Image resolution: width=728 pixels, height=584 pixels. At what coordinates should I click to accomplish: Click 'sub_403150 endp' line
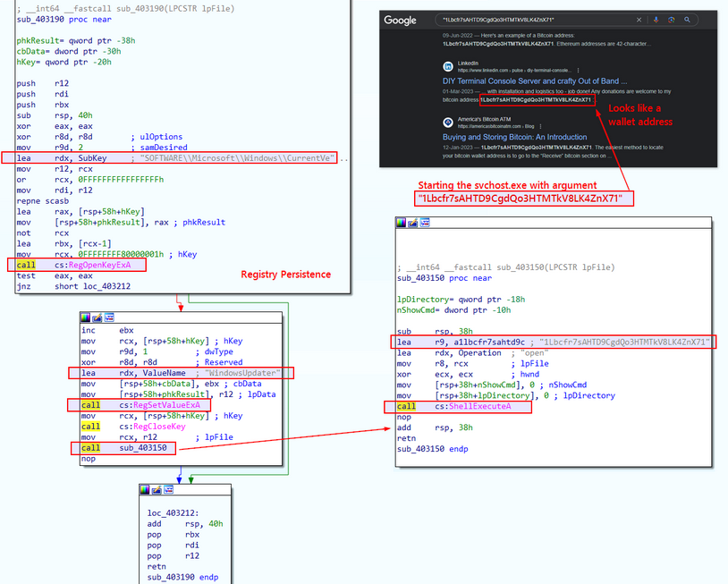coord(432,449)
